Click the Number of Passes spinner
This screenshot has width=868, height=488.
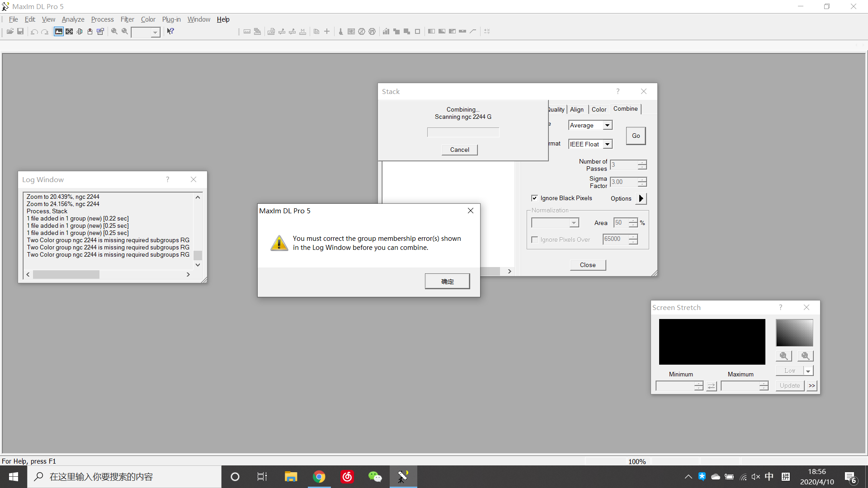point(642,165)
